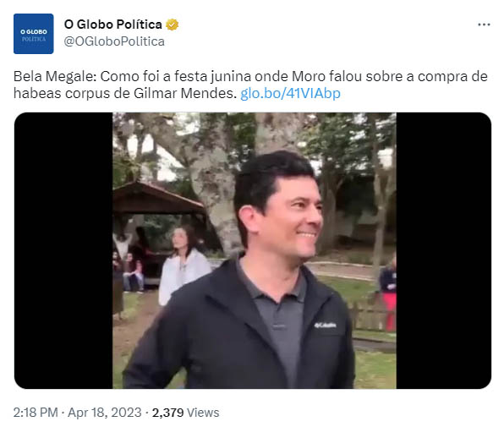The width and height of the screenshot is (504, 427).
Task: Click the words festa junina in tweet
Action: (x=212, y=77)
